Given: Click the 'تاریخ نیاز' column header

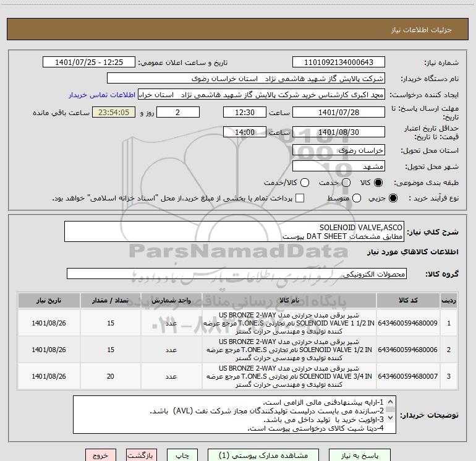Looking at the screenshot, I should (x=48, y=300).
